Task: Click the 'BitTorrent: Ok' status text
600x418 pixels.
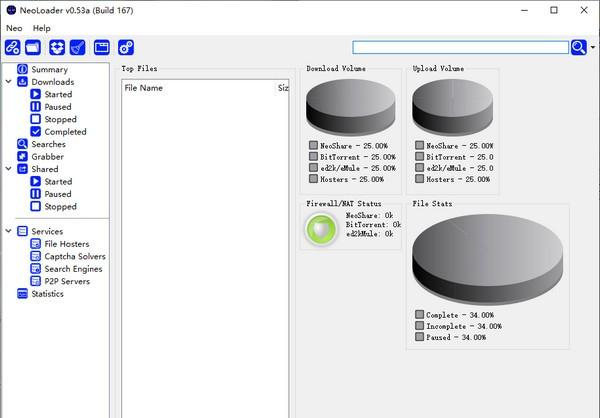Action: coord(373,225)
